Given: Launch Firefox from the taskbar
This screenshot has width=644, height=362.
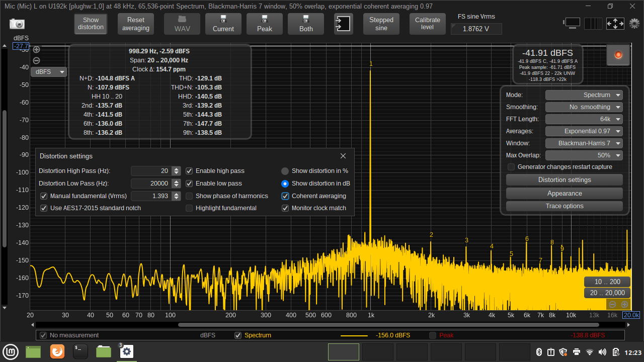Looking at the screenshot, I should (57, 351).
